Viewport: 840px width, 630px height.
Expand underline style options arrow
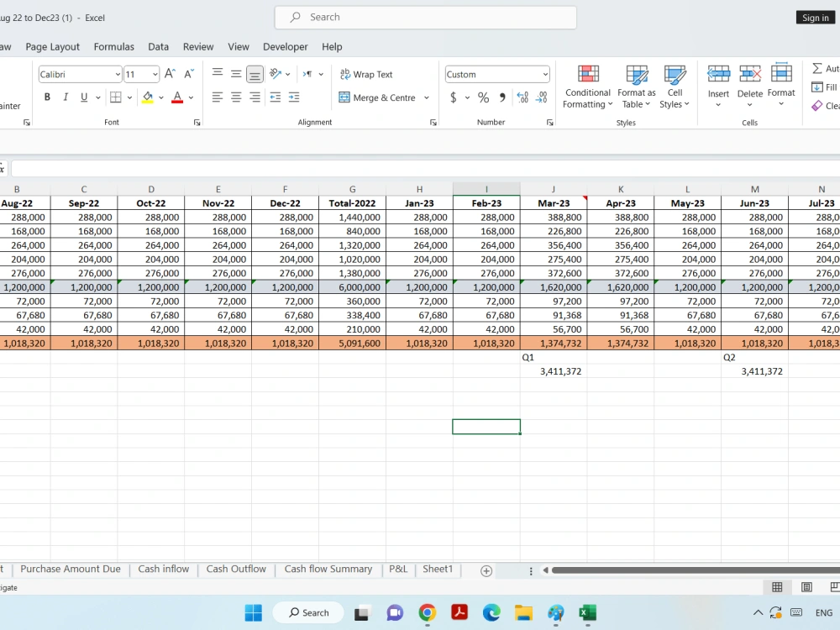click(x=98, y=97)
